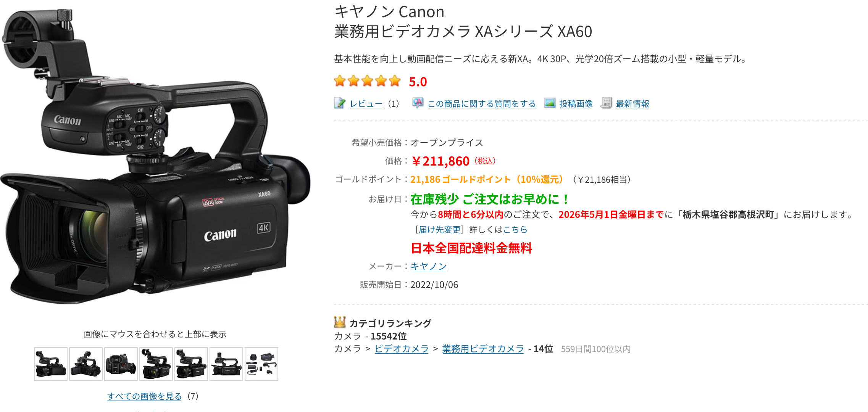This screenshot has height=412, width=868.
Task: Click the posted images picture icon
Action: (550, 103)
